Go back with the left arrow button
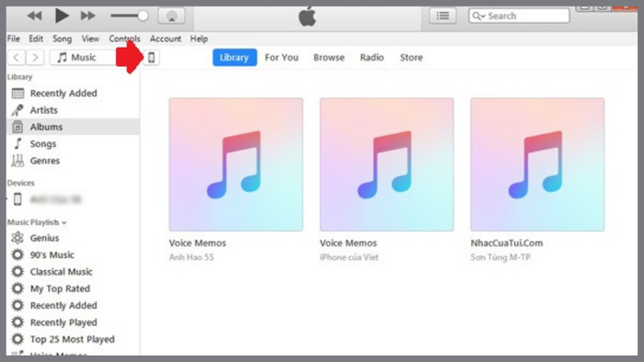The height and width of the screenshot is (362, 644). click(17, 57)
